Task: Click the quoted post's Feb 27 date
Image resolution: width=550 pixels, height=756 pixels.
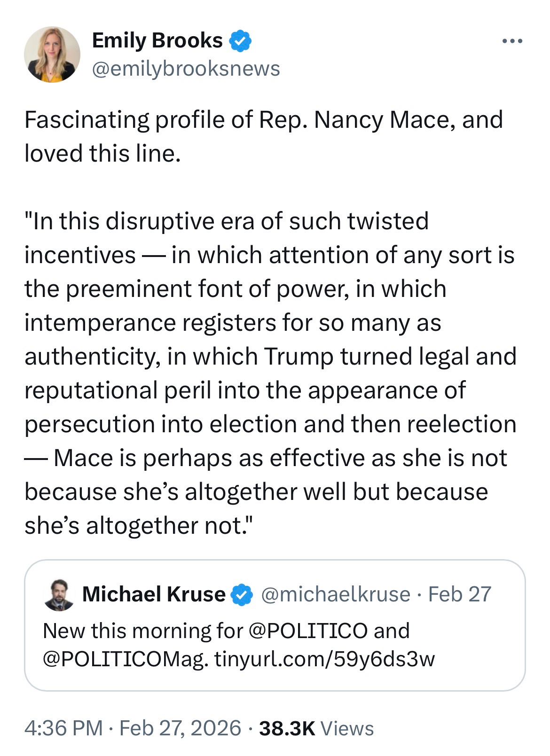Action: pos(460,594)
